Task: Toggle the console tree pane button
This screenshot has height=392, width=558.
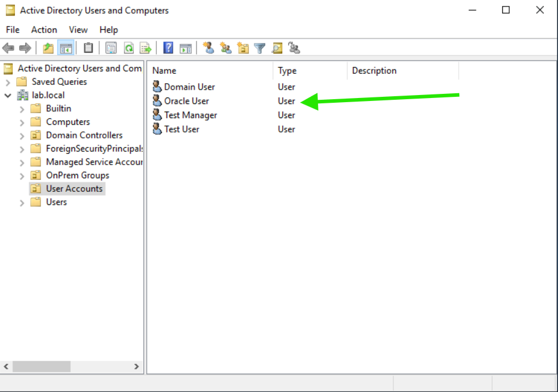Action: point(66,48)
